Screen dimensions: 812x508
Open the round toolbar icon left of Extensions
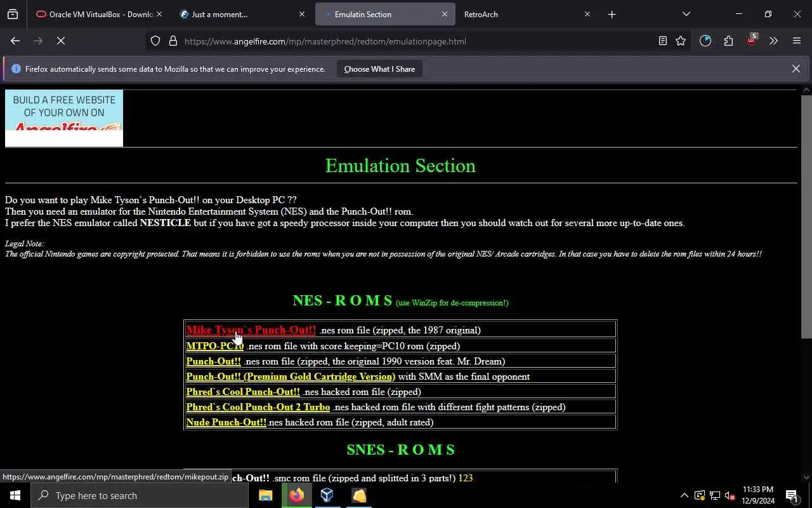705,41
